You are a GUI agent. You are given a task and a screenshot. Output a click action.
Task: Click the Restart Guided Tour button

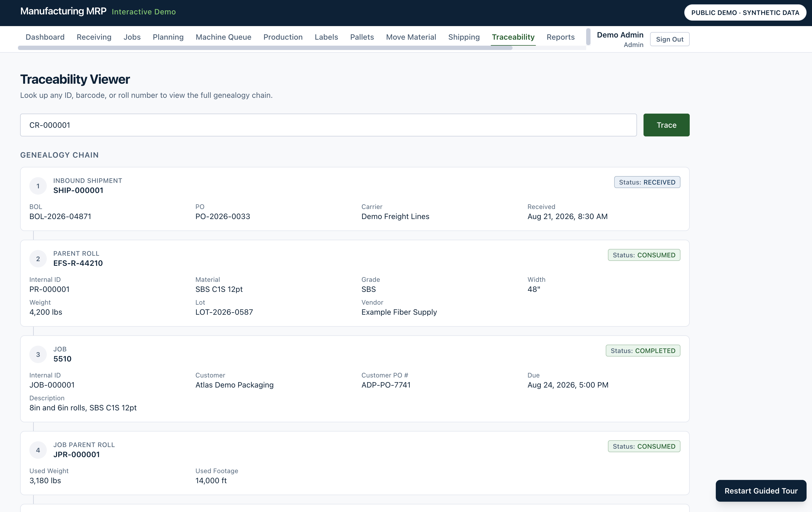click(x=761, y=491)
